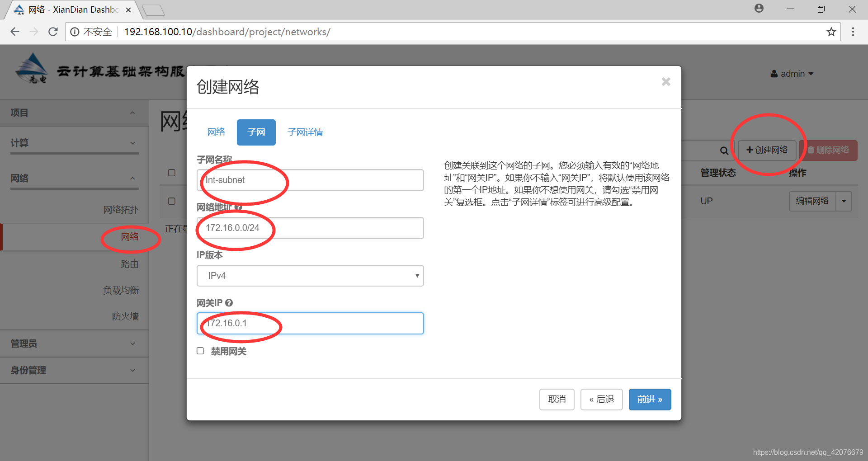Screen dimensions: 868x461
Task: Click the not-secure site info icon
Action: pyautogui.click(x=75, y=32)
